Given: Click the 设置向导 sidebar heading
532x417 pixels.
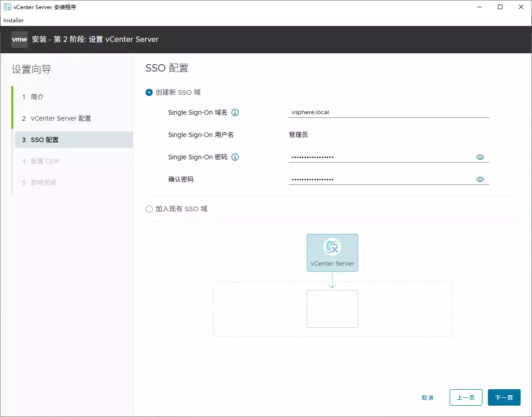Looking at the screenshot, I should point(31,69).
